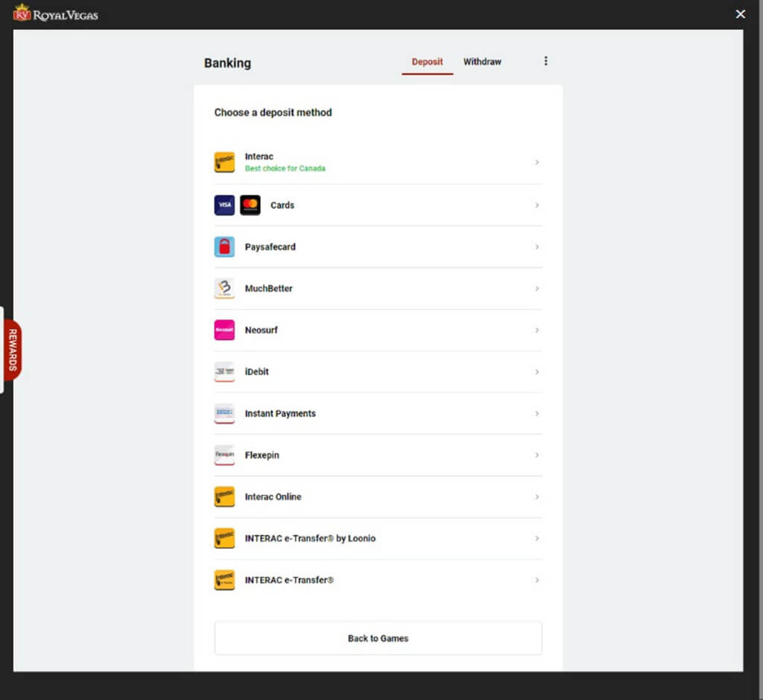Click 'Best choice for Canada' text

pos(285,168)
